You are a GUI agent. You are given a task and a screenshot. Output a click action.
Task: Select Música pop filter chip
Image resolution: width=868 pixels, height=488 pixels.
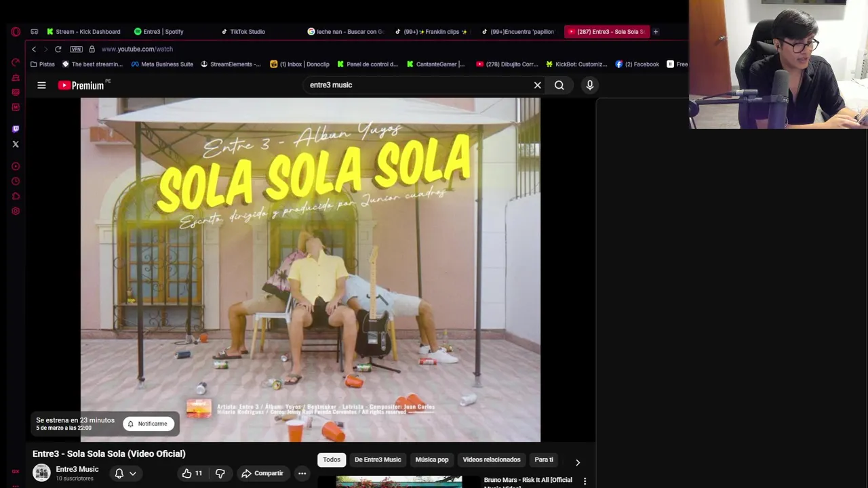[432, 460]
